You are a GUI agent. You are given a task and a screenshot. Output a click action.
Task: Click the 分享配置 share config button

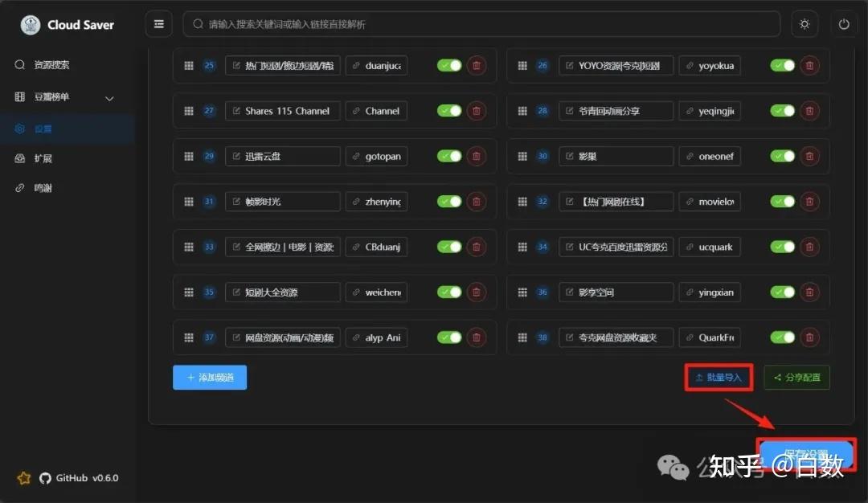point(796,377)
